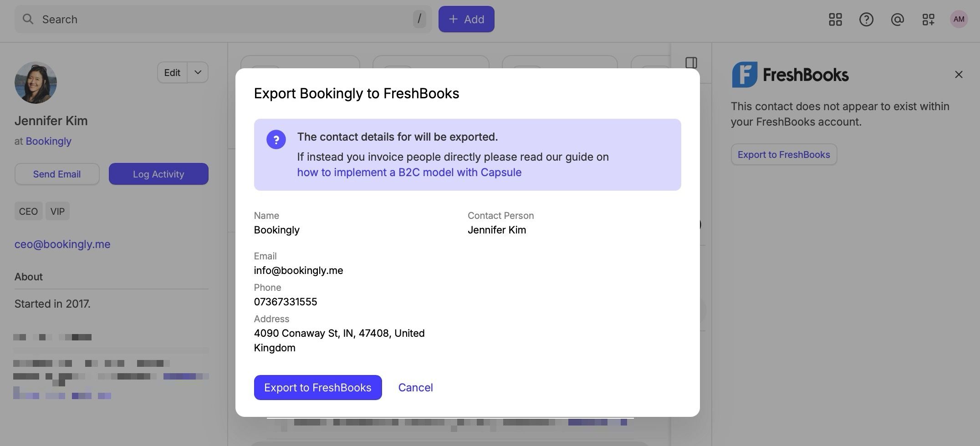The image size is (980, 446).
Task: Open the dashboard grid icon
Action: pos(835,19)
